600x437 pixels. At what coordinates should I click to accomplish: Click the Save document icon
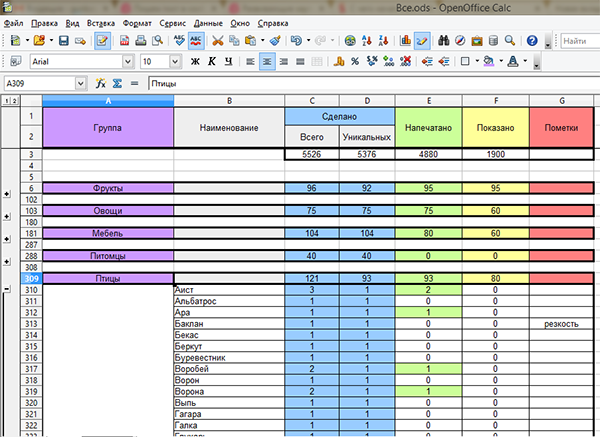click(64, 41)
